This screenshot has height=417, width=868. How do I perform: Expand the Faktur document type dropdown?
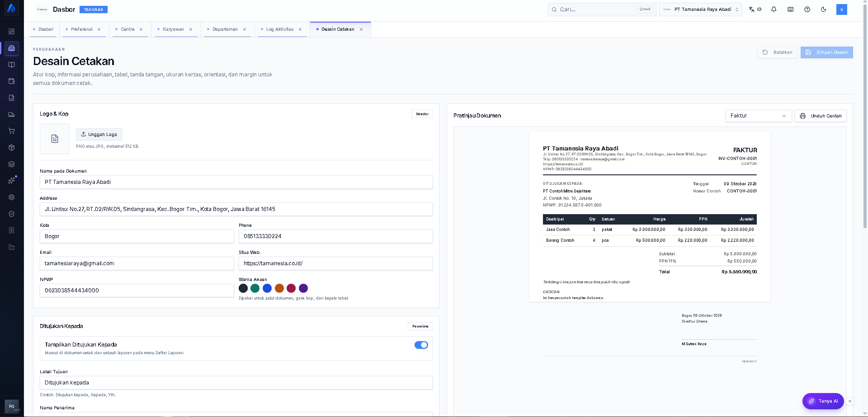click(759, 116)
